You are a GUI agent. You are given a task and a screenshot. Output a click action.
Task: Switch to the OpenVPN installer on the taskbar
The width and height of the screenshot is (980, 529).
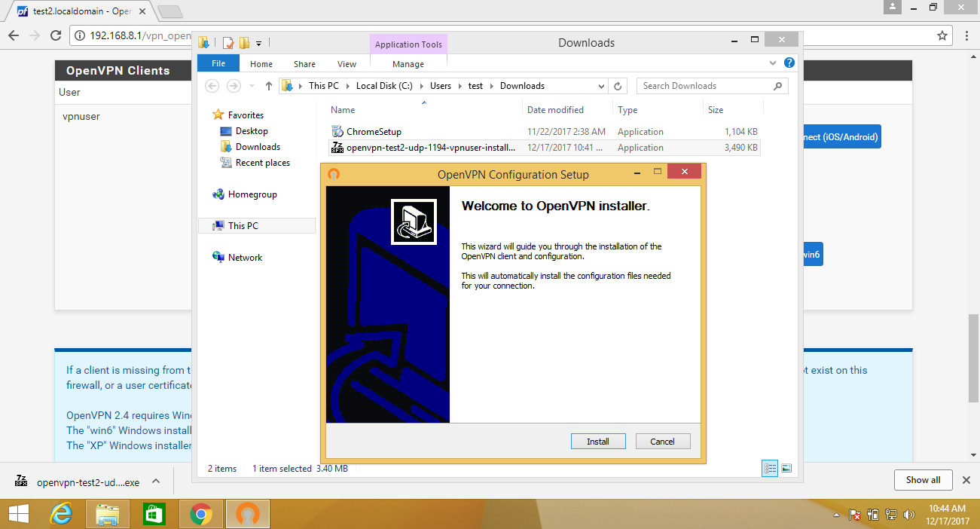(x=246, y=514)
